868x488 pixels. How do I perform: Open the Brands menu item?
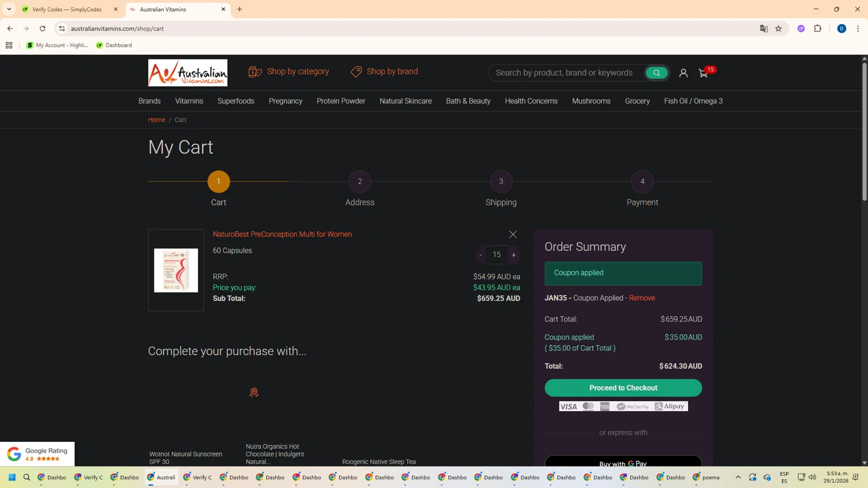pos(149,101)
